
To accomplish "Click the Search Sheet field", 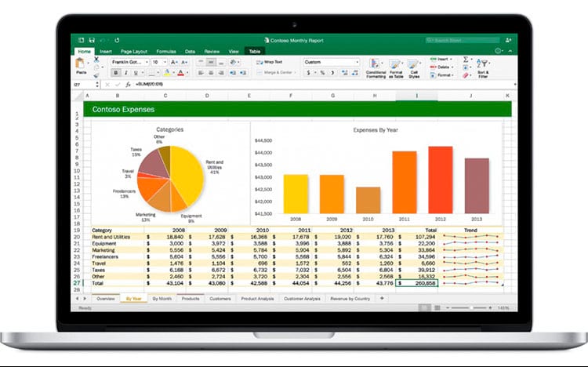I will pyautogui.click(x=463, y=40).
